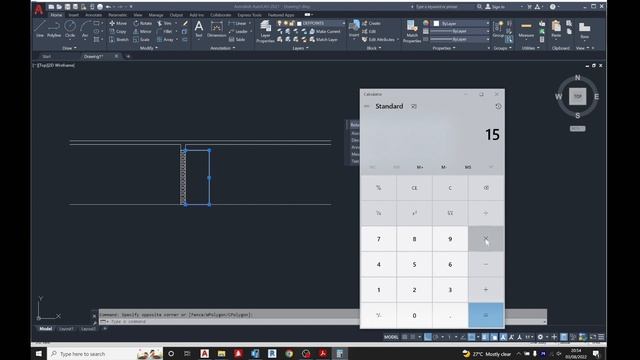Click MODEL space toggle in status bar
Screen dimensions: 640x360
[x=391, y=337]
